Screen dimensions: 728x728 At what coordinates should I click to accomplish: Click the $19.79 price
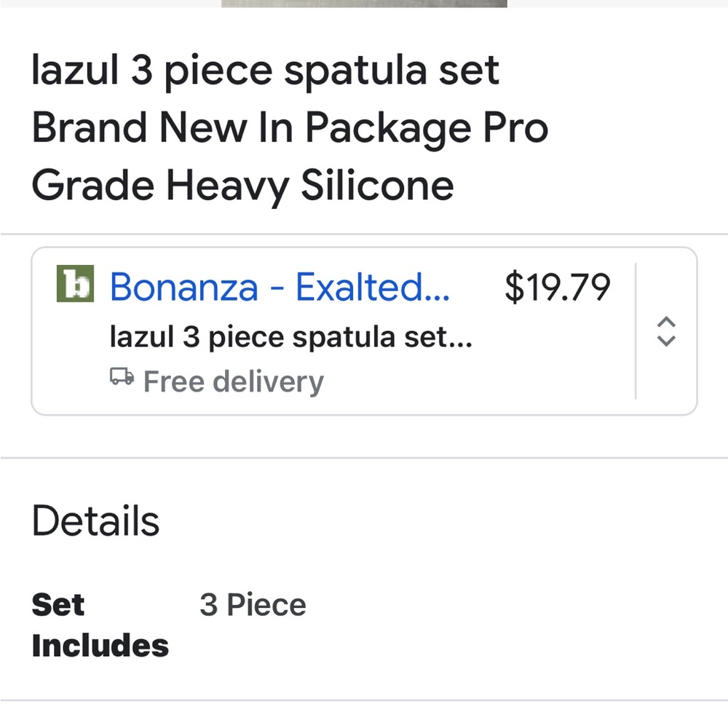[x=558, y=287]
